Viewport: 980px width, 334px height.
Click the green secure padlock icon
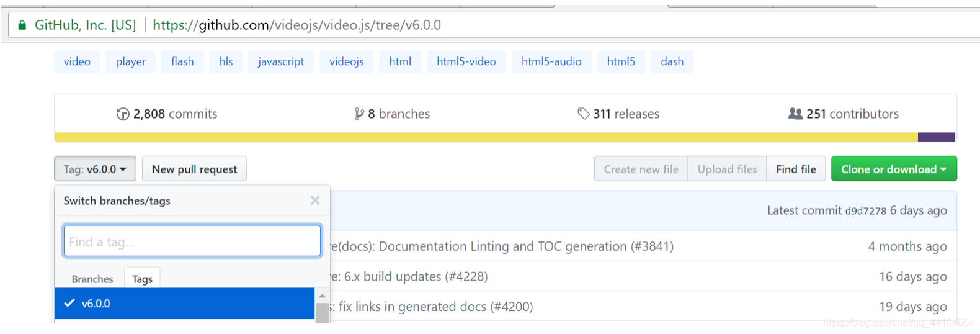point(22,25)
